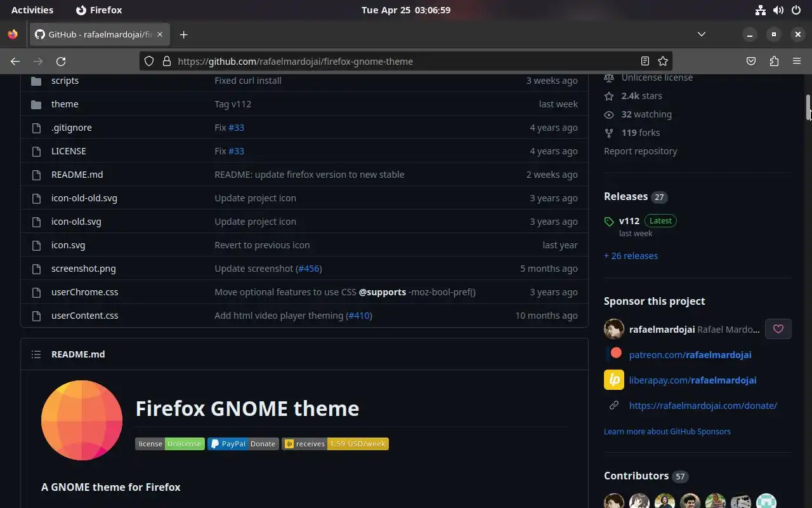The image size is (812, 508).
Task: Click the file icon beside screenshot.png
Action: coord(36,269)
